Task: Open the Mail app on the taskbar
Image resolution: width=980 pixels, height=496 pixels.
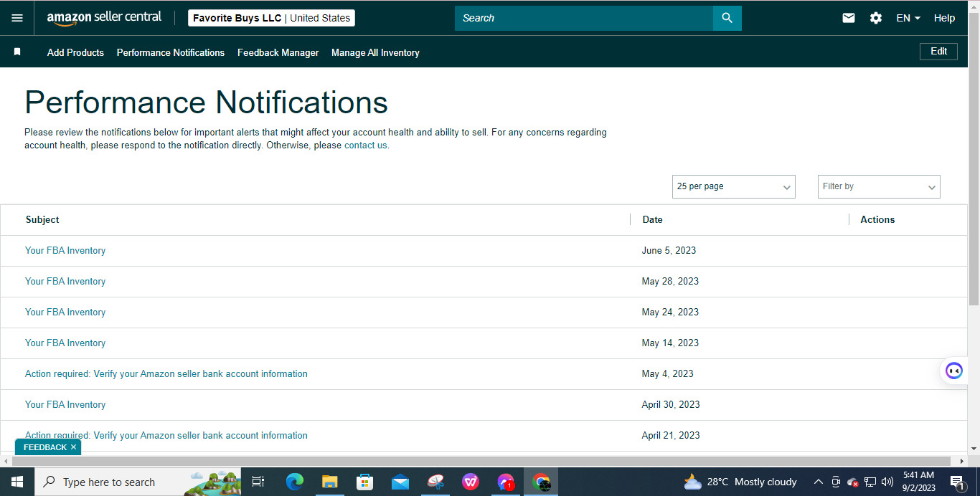Action: click(x=400, y=482)
